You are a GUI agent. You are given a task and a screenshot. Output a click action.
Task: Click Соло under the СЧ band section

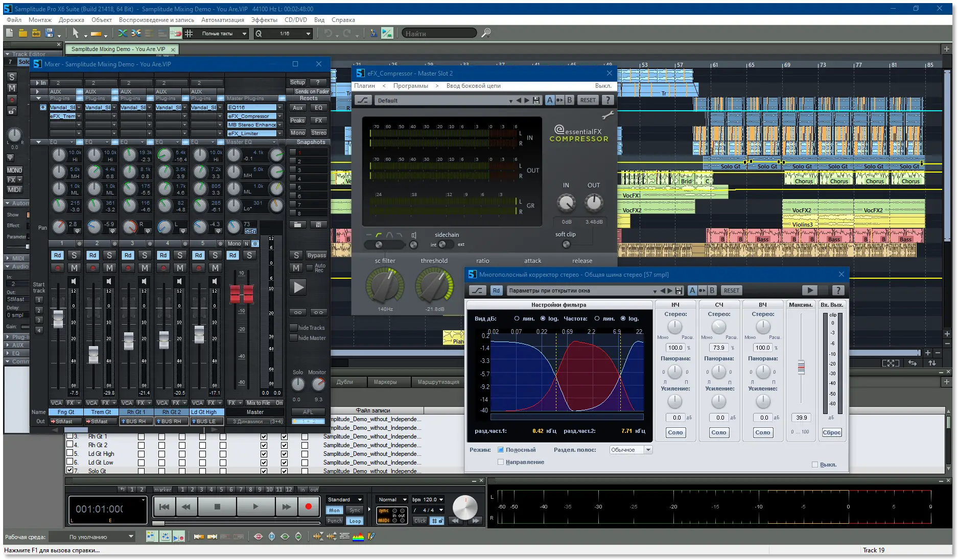718,432
